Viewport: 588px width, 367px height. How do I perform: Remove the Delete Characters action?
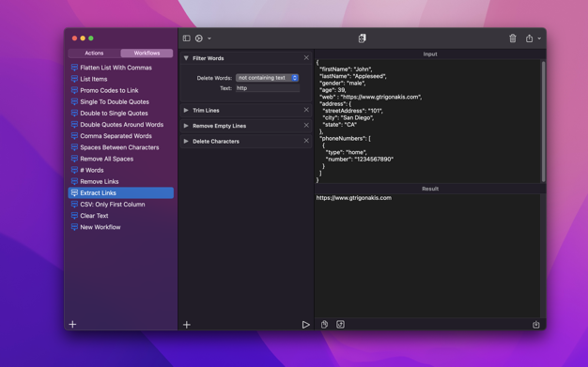coord(306,141)
